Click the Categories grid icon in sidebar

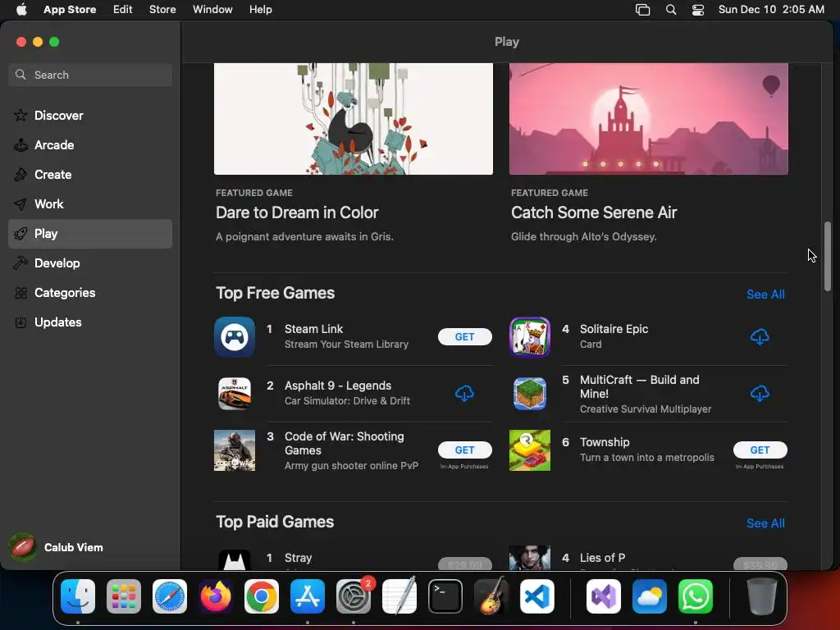click(21, 293)
